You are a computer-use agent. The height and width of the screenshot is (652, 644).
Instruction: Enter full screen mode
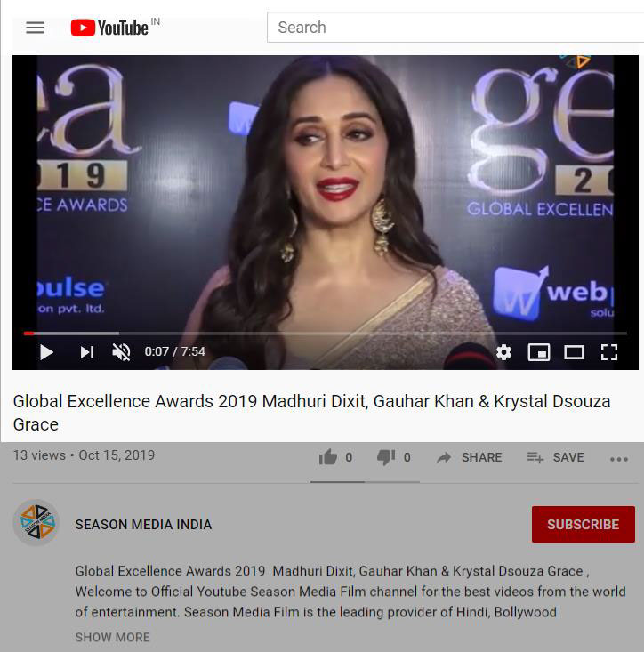coord(609,352)
